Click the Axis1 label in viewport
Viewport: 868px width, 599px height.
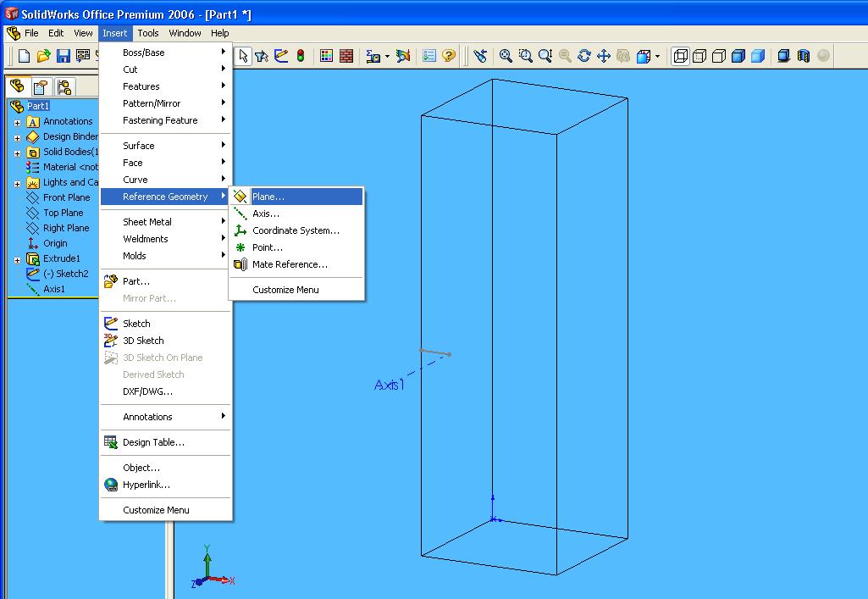tap(390, 384)
